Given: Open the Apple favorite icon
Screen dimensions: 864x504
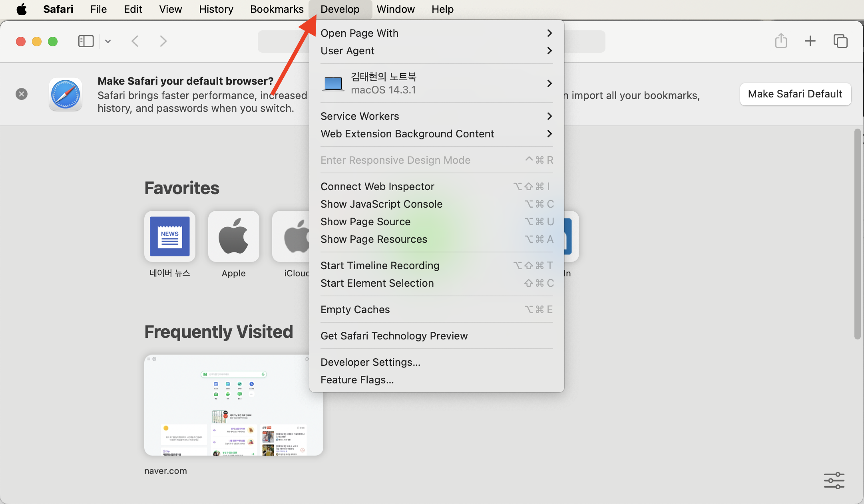Looking at the screenshot, I should point(234,236).
